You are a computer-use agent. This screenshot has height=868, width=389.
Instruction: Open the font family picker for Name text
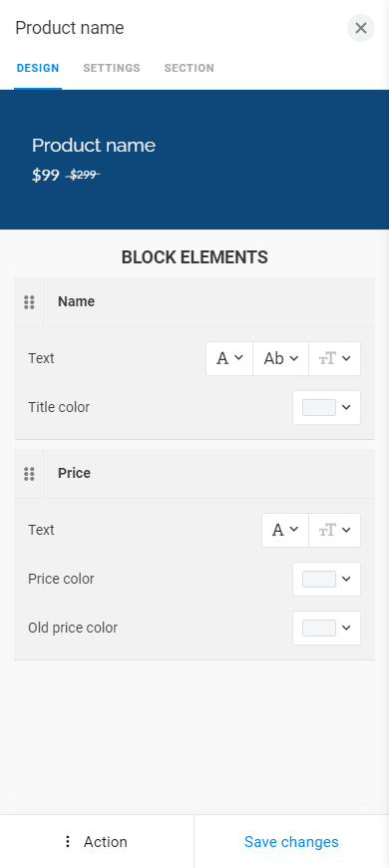(x=229, y=359)
